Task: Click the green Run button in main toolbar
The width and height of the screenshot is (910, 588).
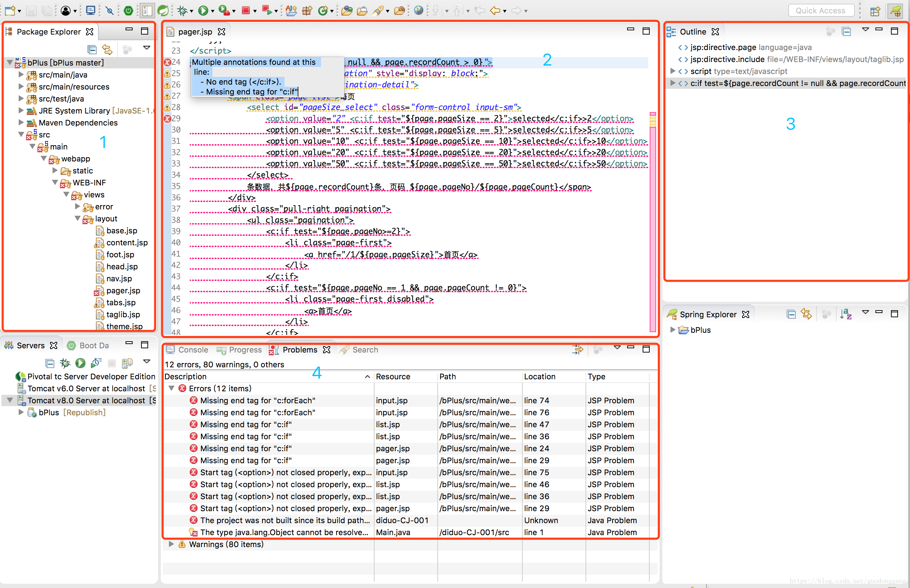Action: 203,10
